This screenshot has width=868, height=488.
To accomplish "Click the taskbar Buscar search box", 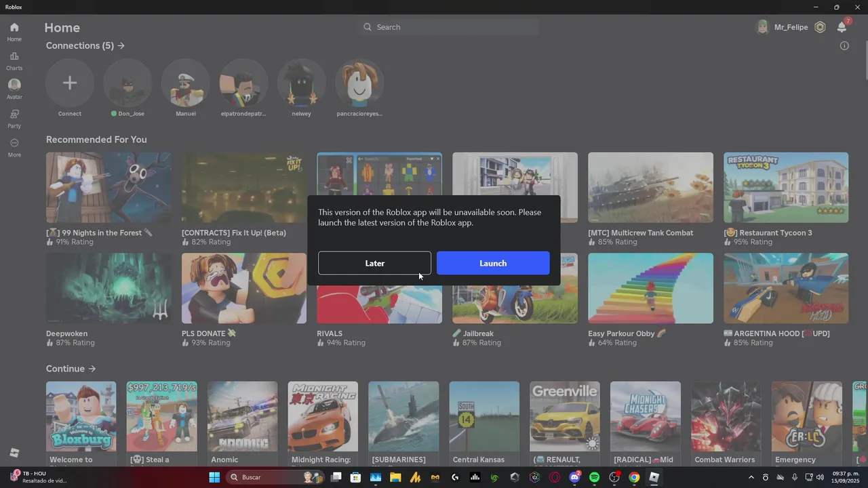I will pos(275,477).
